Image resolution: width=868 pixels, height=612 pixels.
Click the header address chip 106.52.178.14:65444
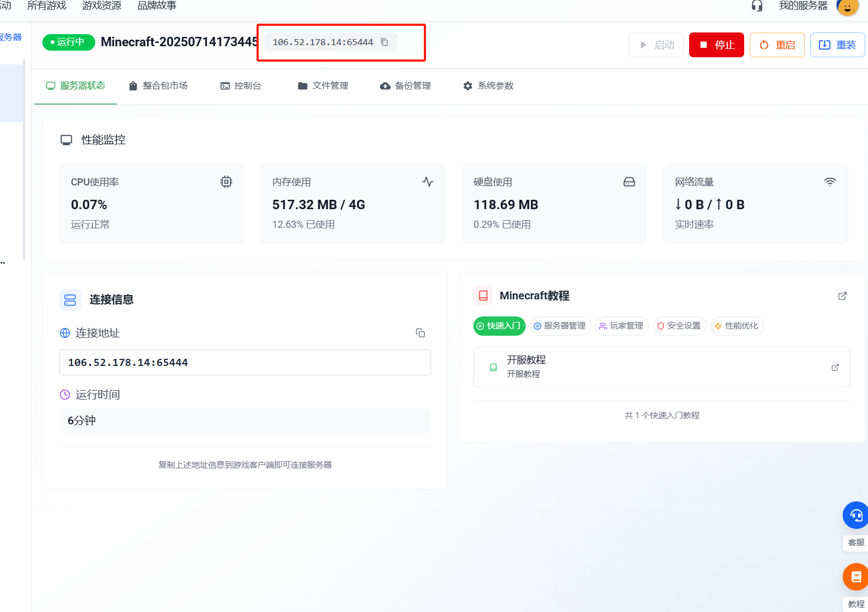pos(331,42)
